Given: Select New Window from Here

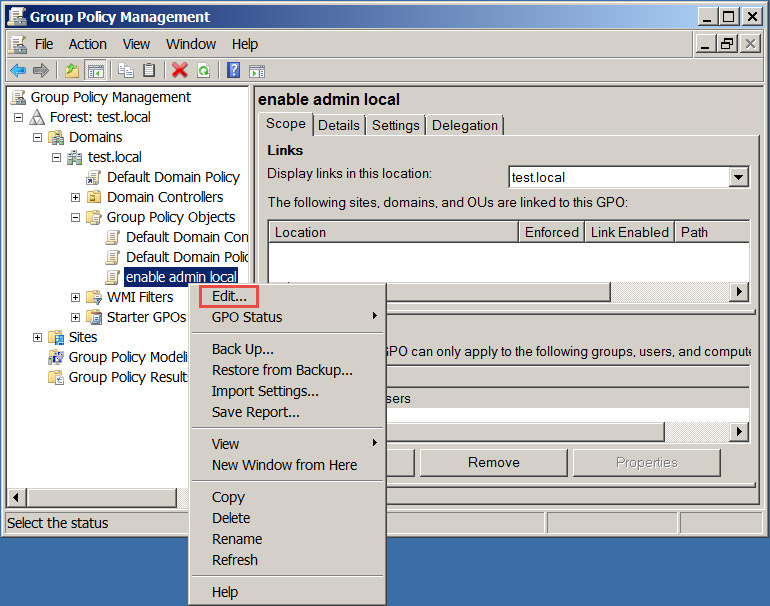Looking at the screenshot, I should coord(287,465).
